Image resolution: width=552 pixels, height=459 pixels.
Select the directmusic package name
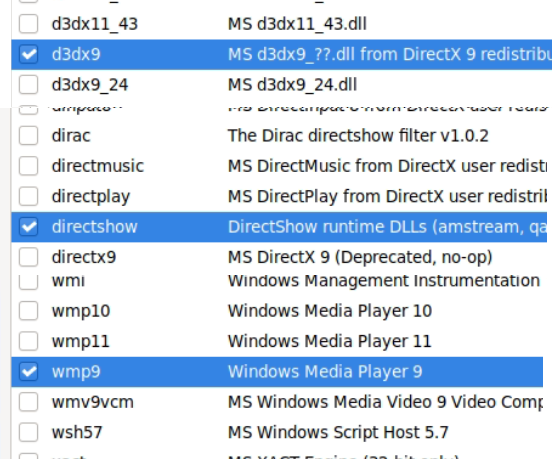pos(98,166)
